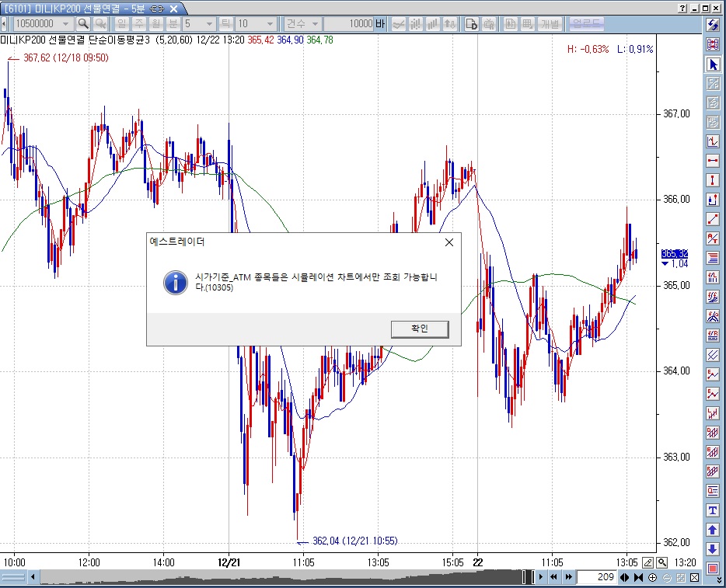
Task: Select the text T annotation tool
Action: [713, 510]
